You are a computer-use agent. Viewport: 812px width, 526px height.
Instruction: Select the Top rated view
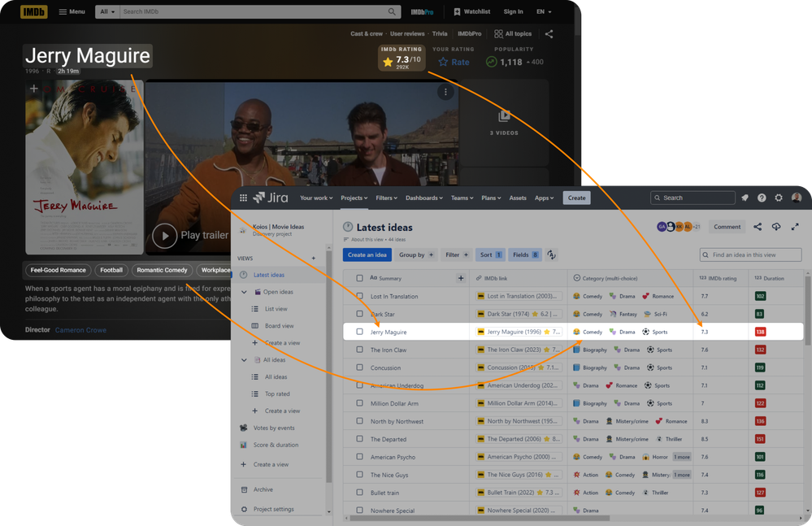277,394
